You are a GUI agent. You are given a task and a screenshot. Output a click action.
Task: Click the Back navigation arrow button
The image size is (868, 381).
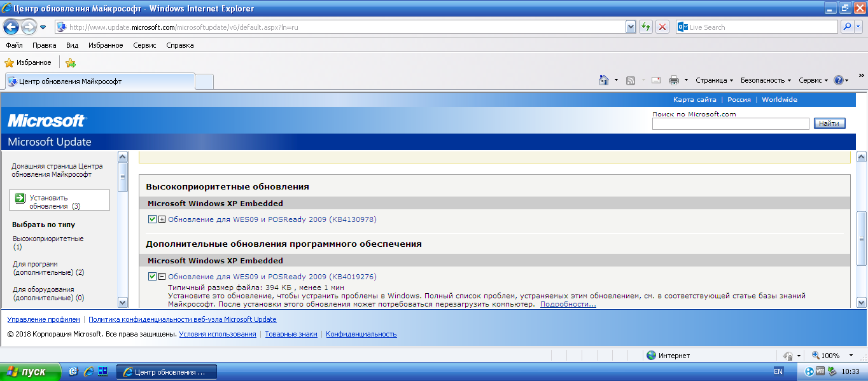(11, 27)
